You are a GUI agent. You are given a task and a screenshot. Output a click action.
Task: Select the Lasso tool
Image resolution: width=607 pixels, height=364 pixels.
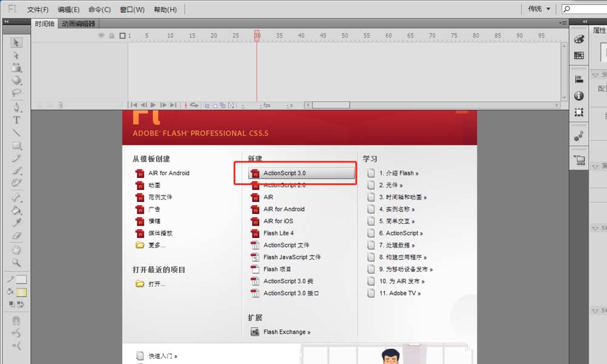(x=16, y=92)
